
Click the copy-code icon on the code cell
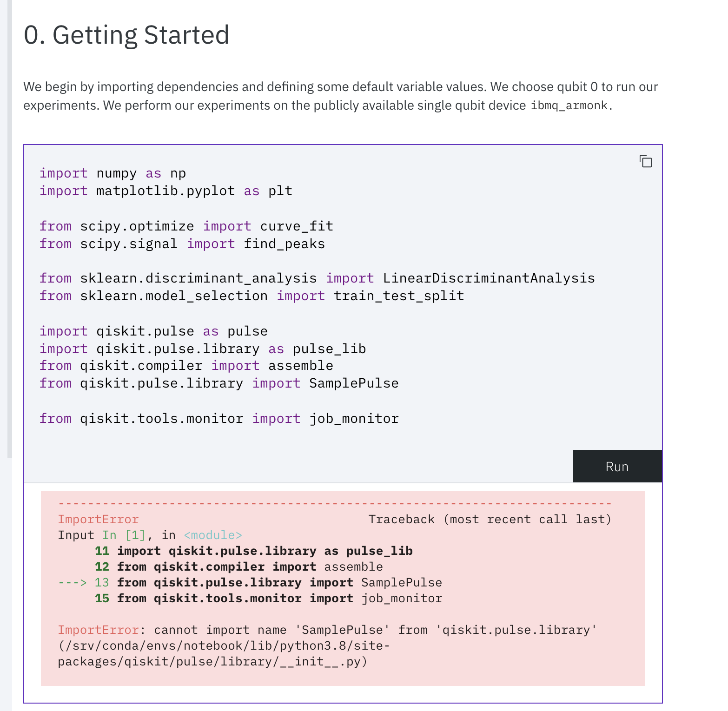646,162
